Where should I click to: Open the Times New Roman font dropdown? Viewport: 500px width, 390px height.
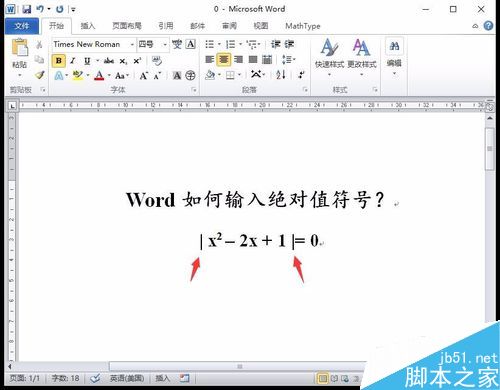[x=132, y=44]
